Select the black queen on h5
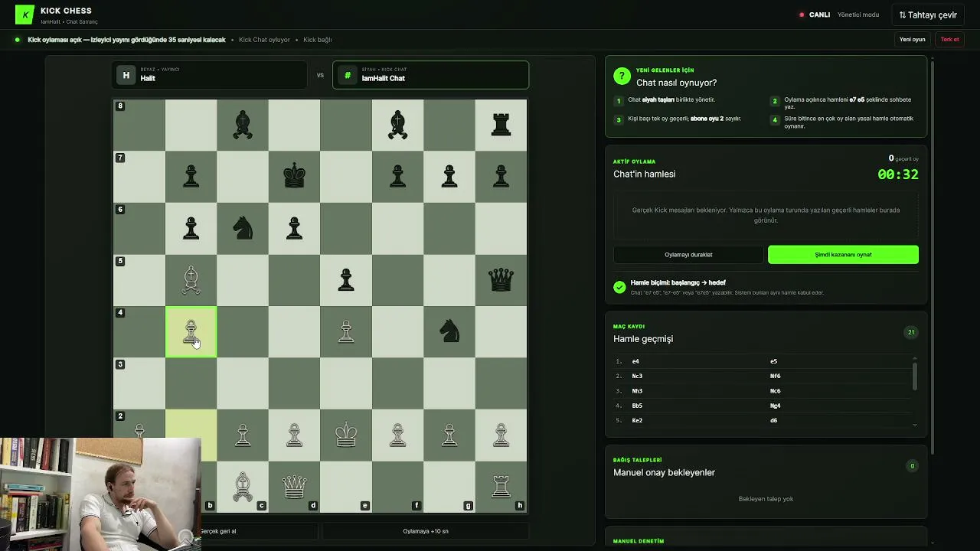This screenshot has width=980, height=551. click(501, 280)
